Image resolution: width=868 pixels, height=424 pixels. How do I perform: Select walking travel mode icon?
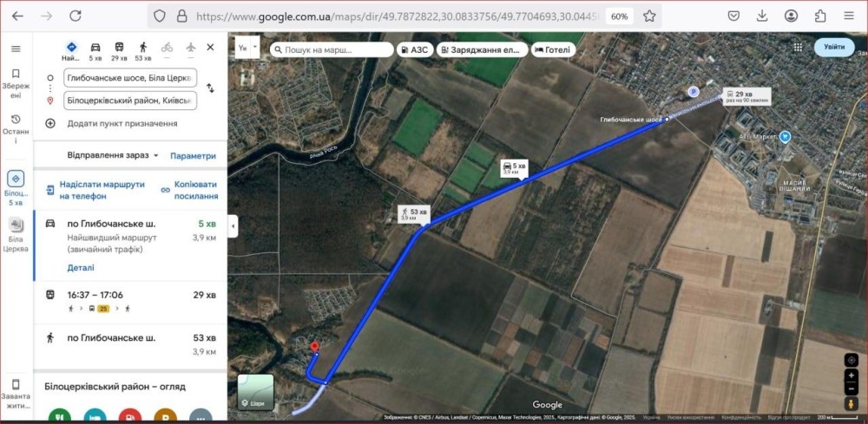[x=143, y=48]
